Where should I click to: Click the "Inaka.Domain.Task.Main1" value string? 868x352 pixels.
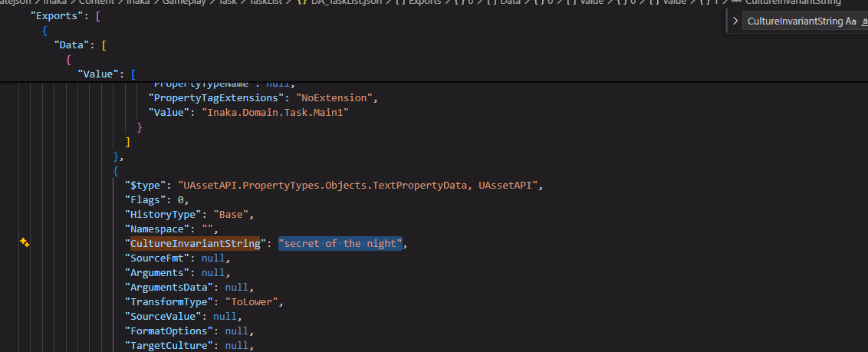[276, 113]
